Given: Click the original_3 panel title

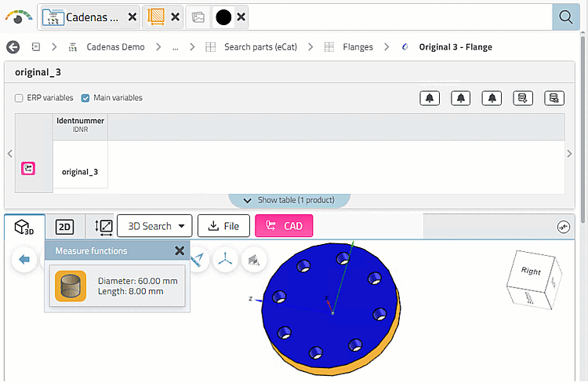Looking at the screenshot, I should [x=38, y=72].
